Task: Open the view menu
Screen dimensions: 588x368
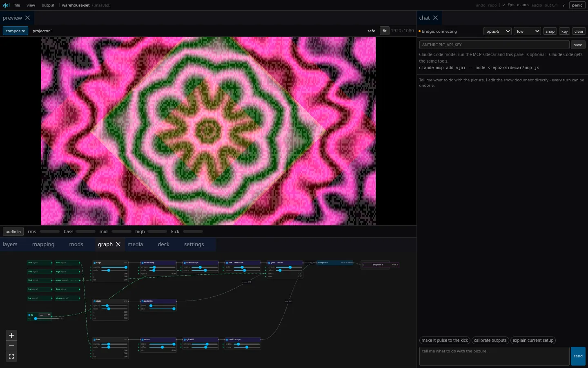Action: click(31, 5)
